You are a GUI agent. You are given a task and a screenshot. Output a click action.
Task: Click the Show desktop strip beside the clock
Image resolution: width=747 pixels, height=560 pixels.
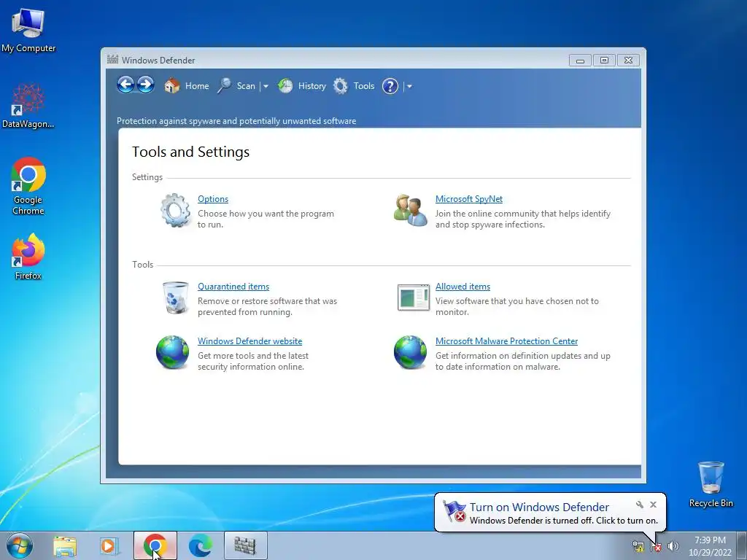742,545
